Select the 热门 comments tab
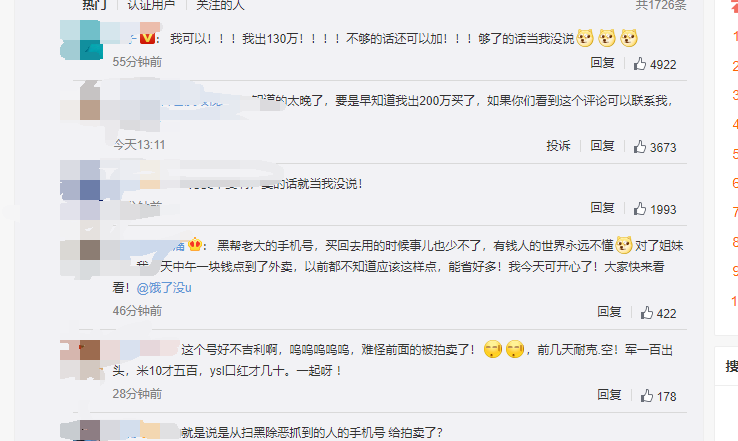738x441 pixels. [x=94, y=5]
